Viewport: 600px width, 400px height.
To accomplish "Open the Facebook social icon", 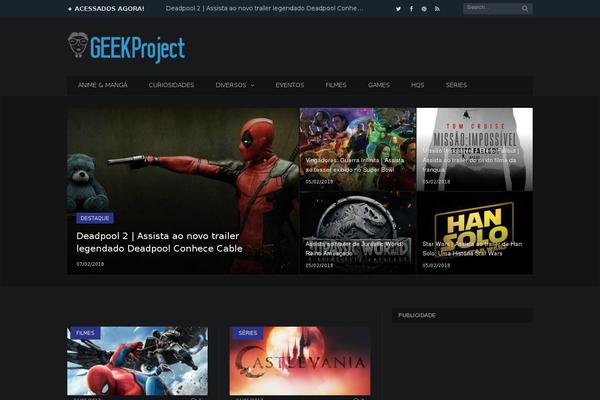I will (x=411, y=8).
